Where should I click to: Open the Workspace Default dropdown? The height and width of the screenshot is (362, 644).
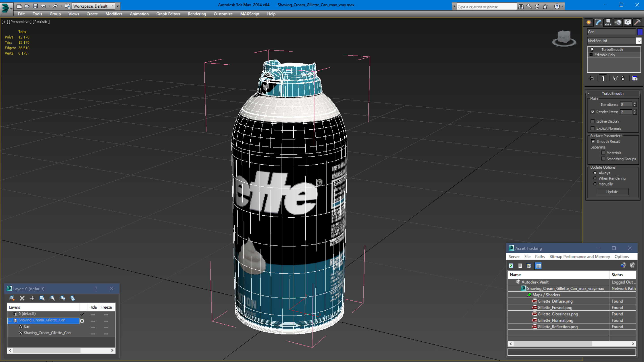pyautogui.click(x=93, y=6)
